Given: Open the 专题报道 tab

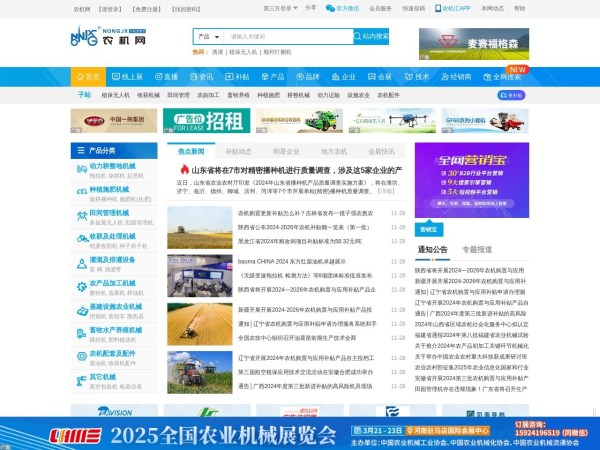Looking at the screenshot, I should pos(476,249).
